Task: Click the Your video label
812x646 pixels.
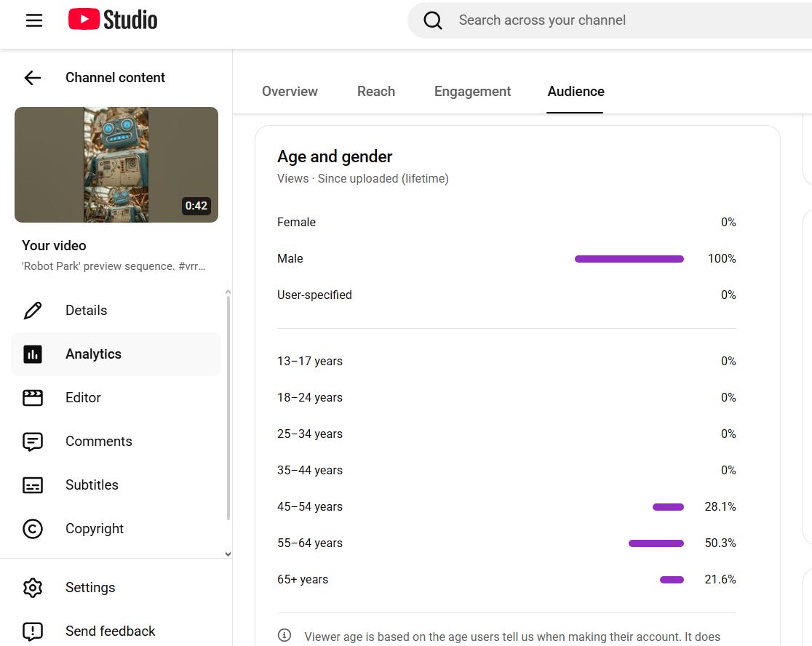Action: coord(54,245)
